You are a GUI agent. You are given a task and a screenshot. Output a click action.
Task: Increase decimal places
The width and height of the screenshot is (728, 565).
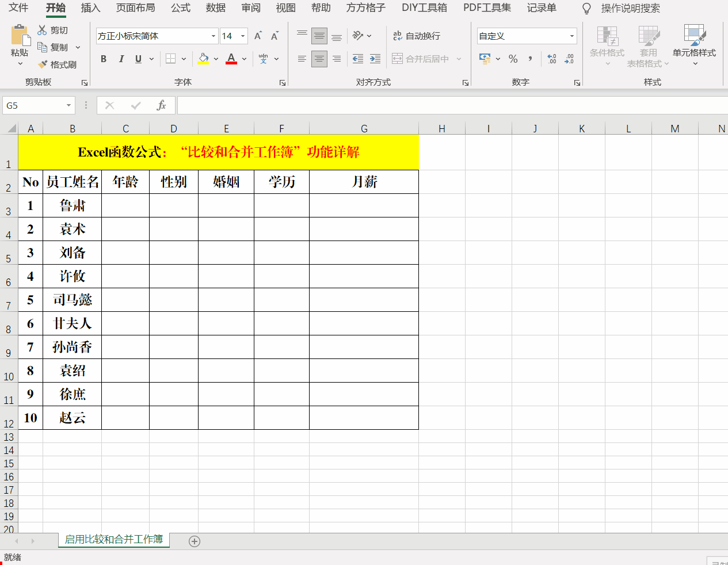(552, 59)
